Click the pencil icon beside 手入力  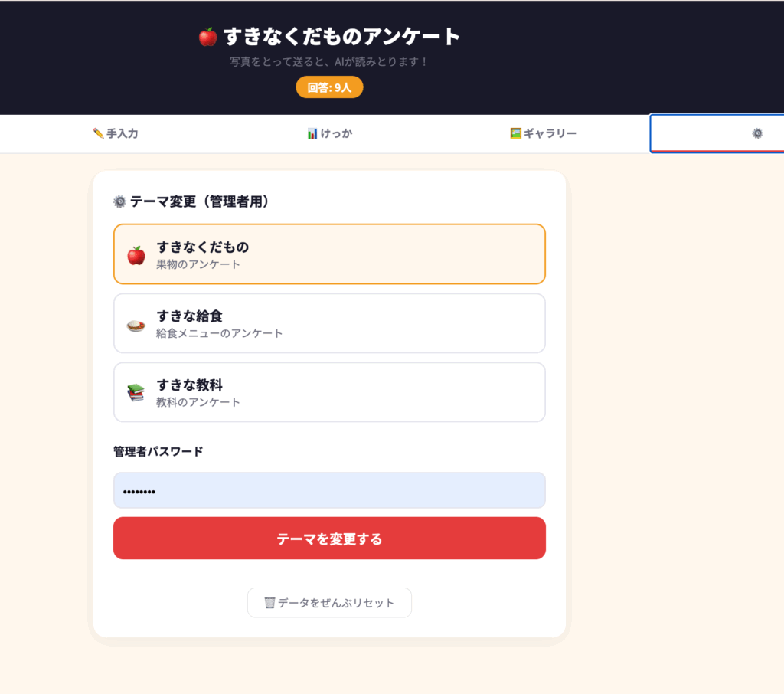coord(98,133)
